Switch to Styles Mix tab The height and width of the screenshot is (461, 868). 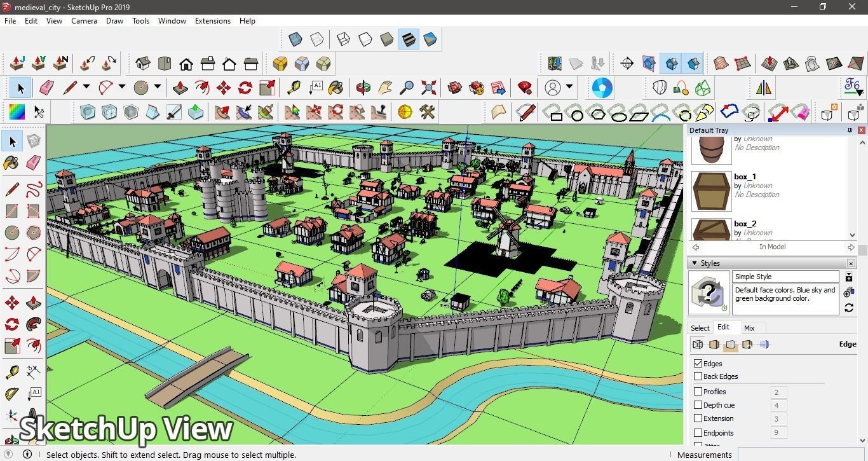(749, 328)
